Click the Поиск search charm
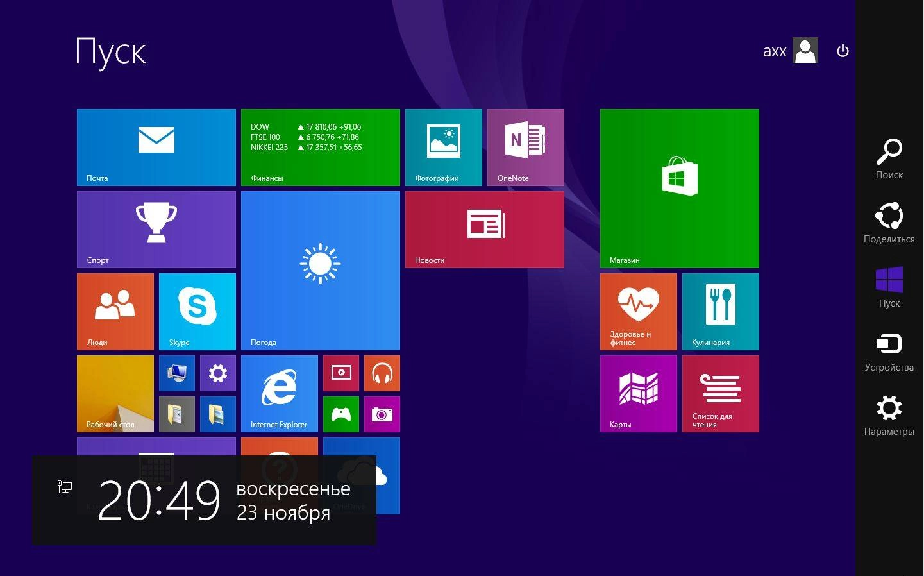This screenshot has width=924, height=576. [889, 158]
